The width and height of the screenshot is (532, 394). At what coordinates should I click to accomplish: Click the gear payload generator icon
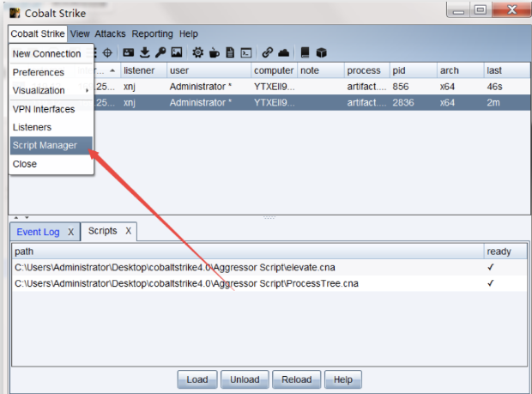click(x=198, y=52)
